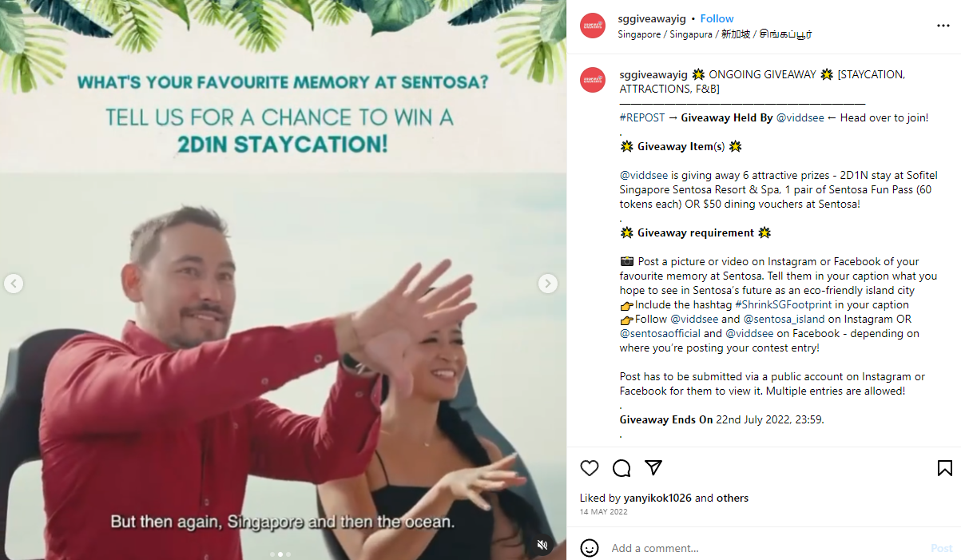The height and width of the screenshot is (560, 961).
Task: Open @sentosaofficial mention link
Action: point(660,333)
